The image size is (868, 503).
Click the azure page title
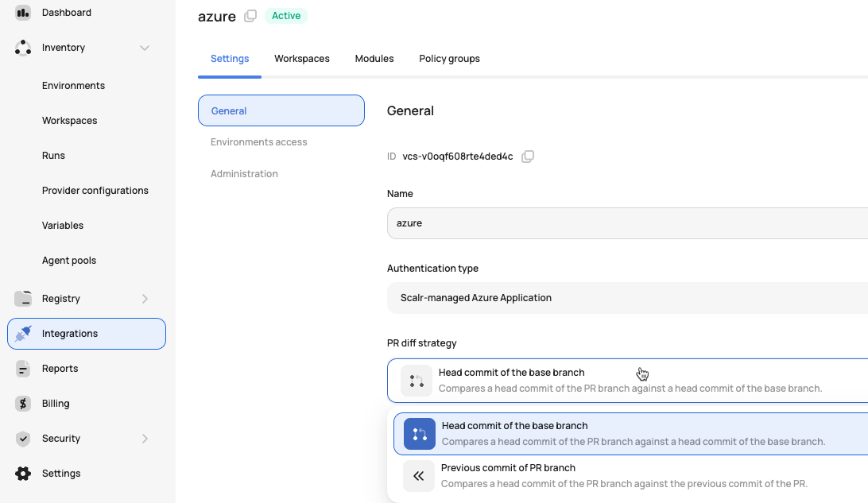click(217, 16)
